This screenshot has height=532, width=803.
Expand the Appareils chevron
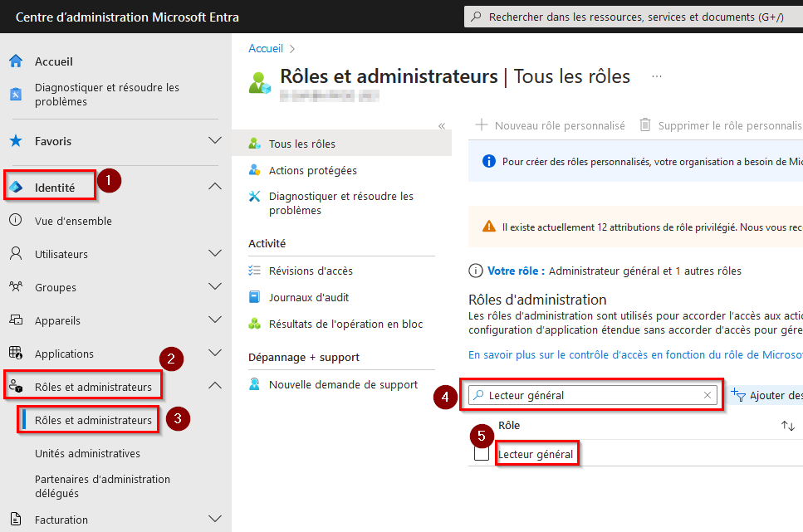(215, 320)
